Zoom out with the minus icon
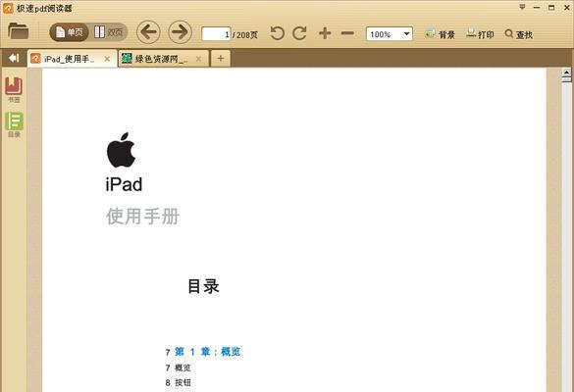 (x=347, y=33)
